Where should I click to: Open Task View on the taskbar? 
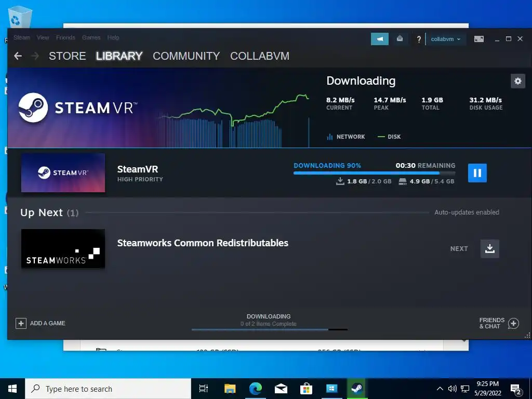[x=204, y=389]
